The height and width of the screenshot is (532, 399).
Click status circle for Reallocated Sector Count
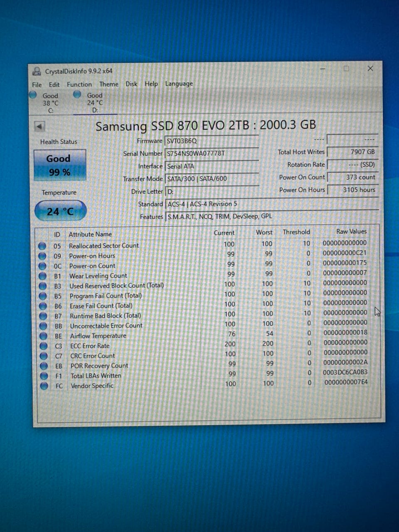pyautogui.click(x=42, y=246)
